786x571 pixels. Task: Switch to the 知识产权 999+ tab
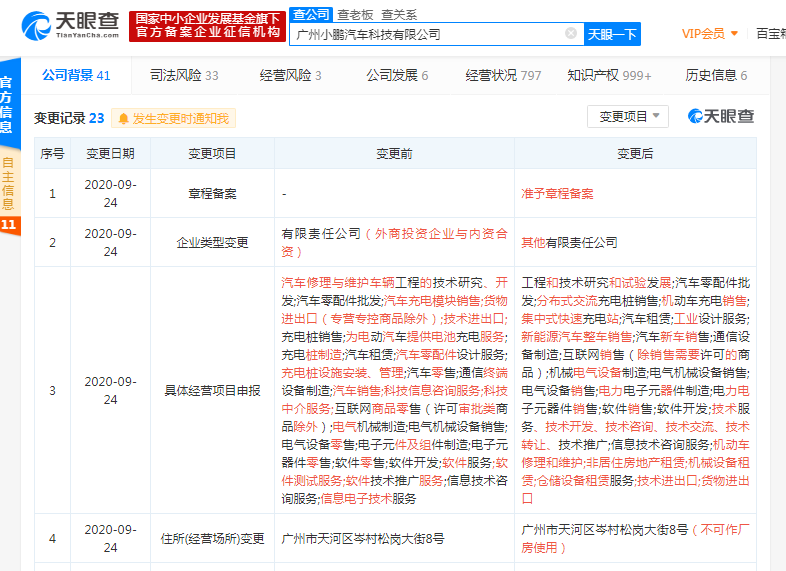(609, 75)
